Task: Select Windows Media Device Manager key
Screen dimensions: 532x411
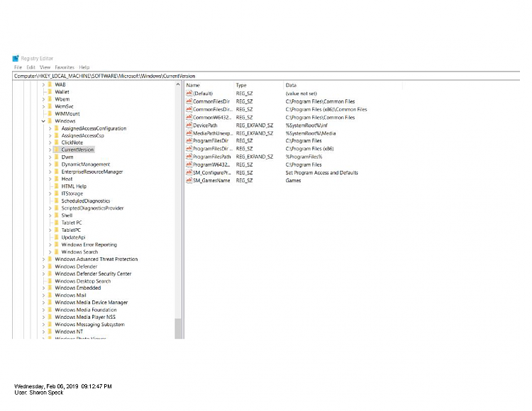Action: click(x=92, y=303)
